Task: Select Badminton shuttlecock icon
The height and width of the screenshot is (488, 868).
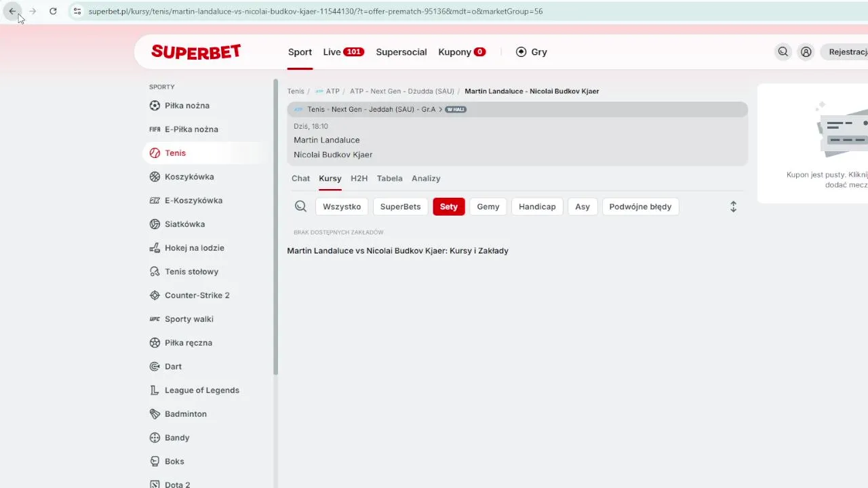Action: [x=155, y=414]
